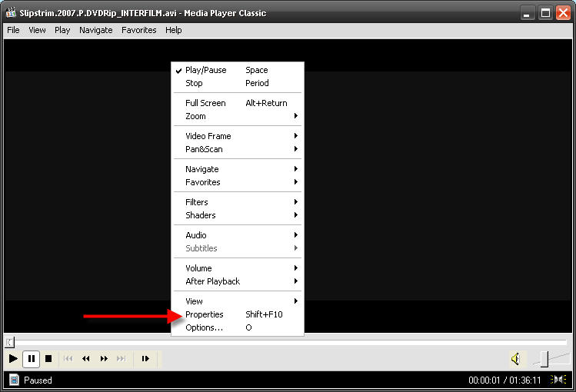The image size is (576, 392).
Task: Expand the Audio submenu
Action: click(x=238, y=235)
